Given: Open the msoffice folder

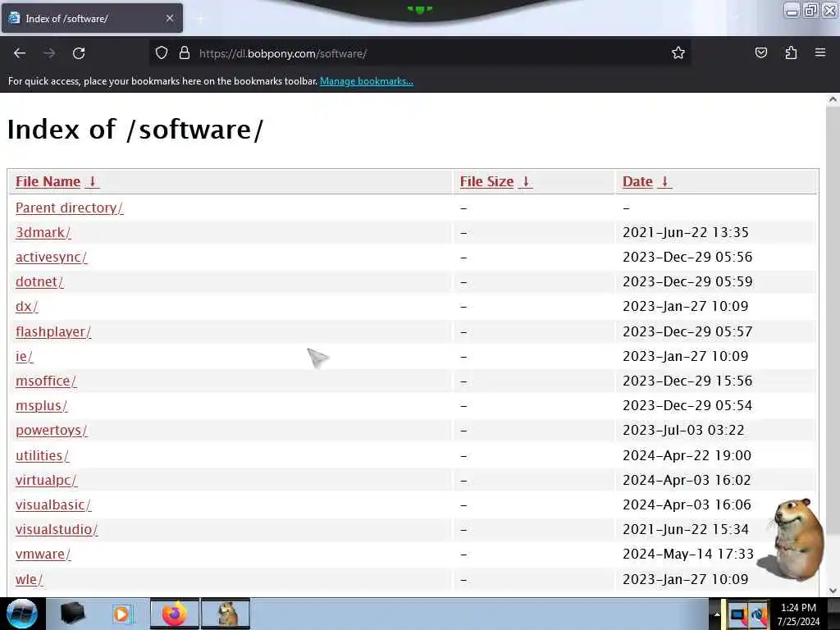Looking at the screenshot, I should [46, 381].
